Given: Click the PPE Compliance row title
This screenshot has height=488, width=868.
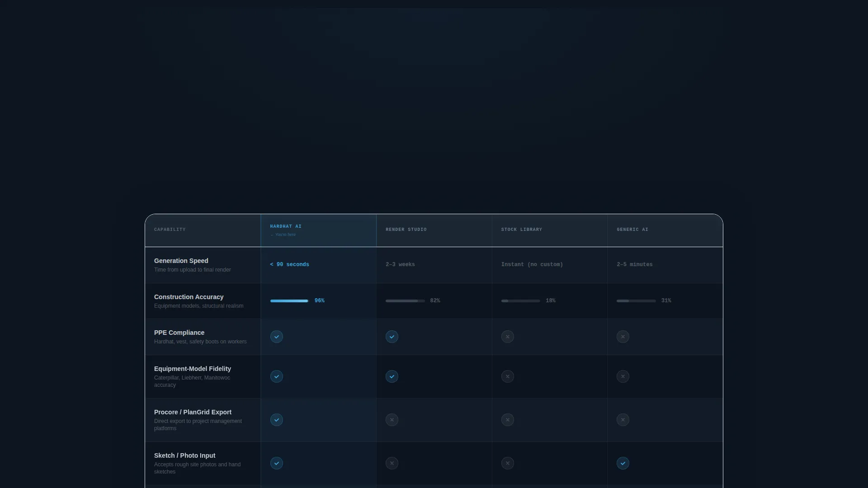Looking at the screenshot, I should tap(179, 333).
